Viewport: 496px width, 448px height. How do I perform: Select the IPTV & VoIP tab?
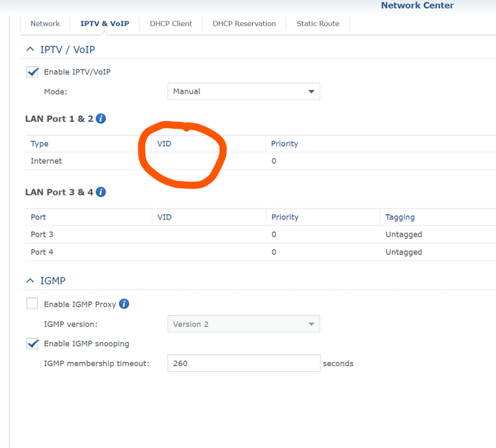(x=105, y=23)
